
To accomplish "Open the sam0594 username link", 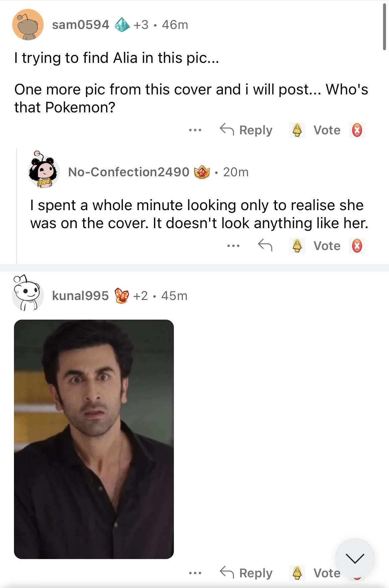I will point(80,25).
